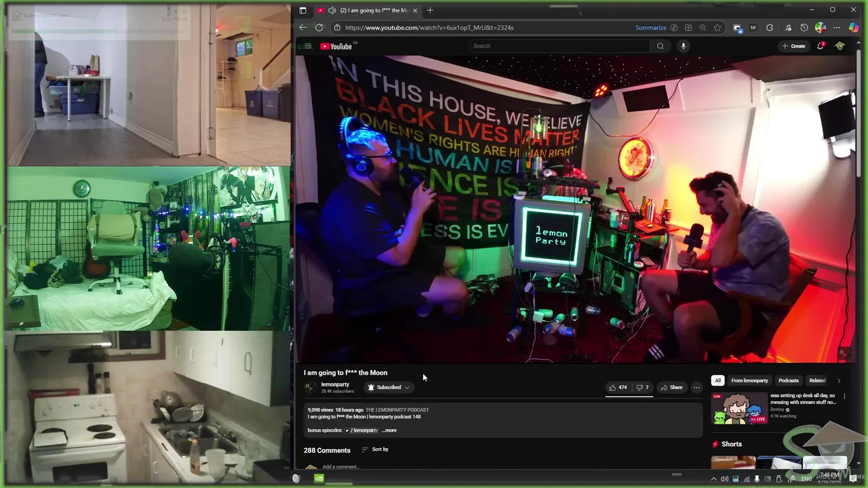The width and height of the screenshot is (868, 488).
Task: Open 'was setting up desk all day' video title
Action: click(x=804, y=399)
